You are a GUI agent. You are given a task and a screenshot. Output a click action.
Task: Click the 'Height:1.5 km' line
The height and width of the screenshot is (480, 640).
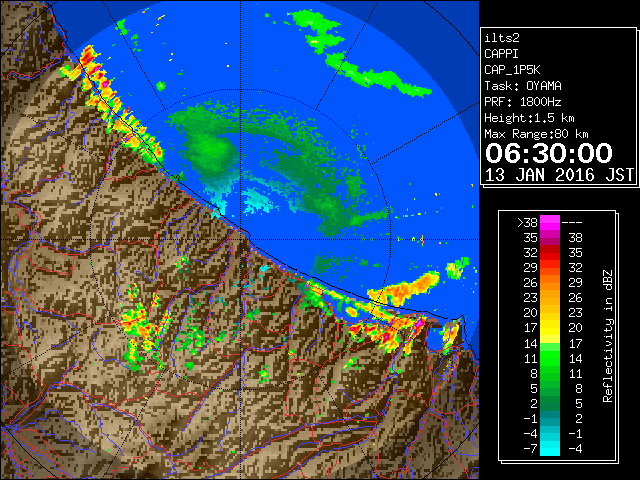point(529,118)
